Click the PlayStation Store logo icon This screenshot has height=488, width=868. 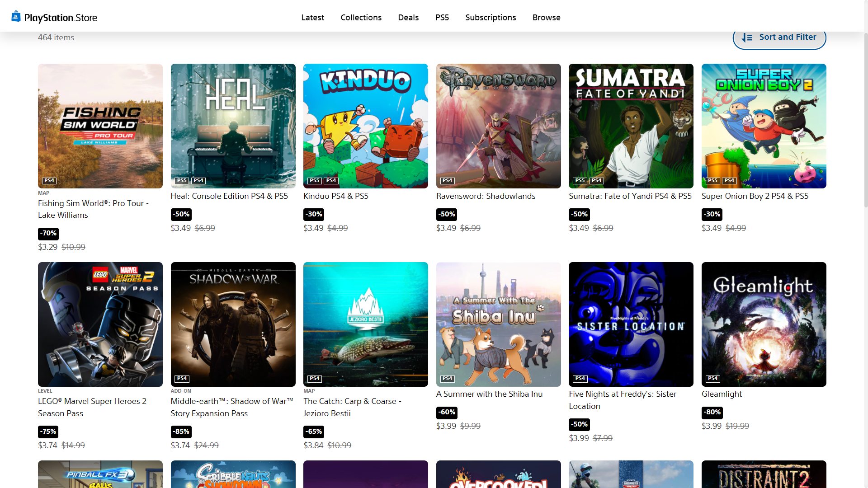point(16,17)
